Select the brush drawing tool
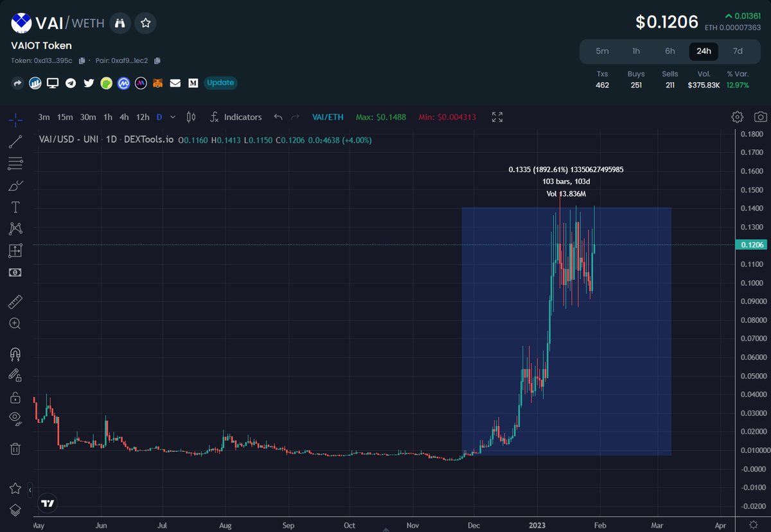771x532 pixels. pyautogui.click(x=15, y=186)
